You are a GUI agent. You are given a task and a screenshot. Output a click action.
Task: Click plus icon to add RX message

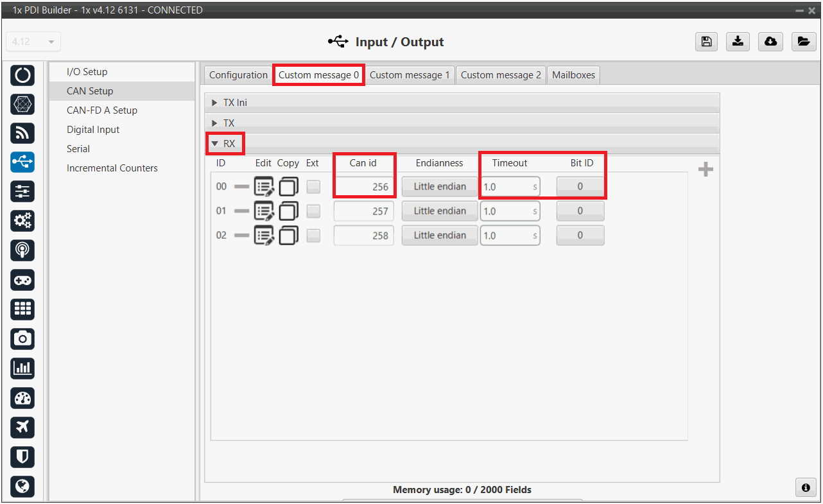tap(706, 170)
